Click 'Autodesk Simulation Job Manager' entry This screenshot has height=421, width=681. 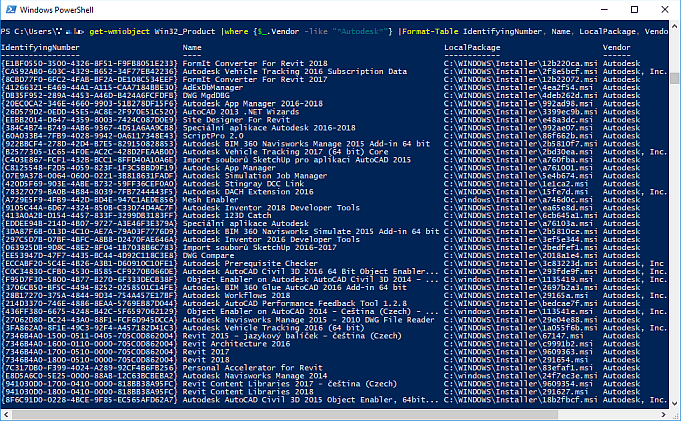click(x=255, y=176)
